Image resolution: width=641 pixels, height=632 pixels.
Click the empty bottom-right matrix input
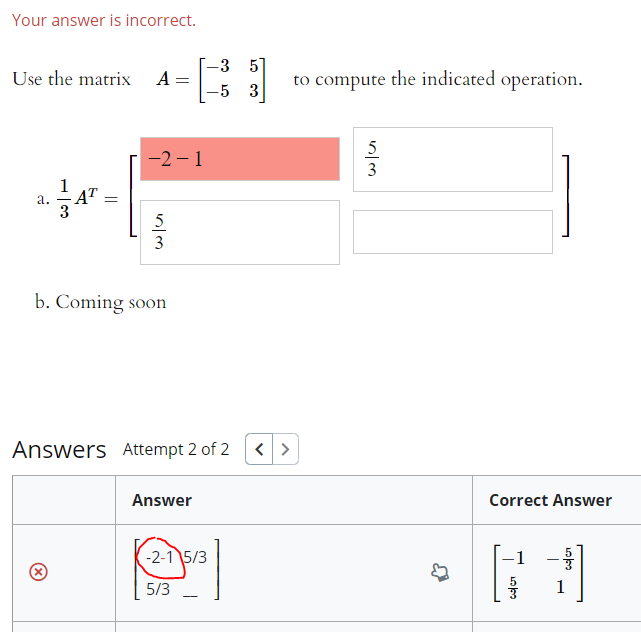pyautogui.click(x=453, y=232)
